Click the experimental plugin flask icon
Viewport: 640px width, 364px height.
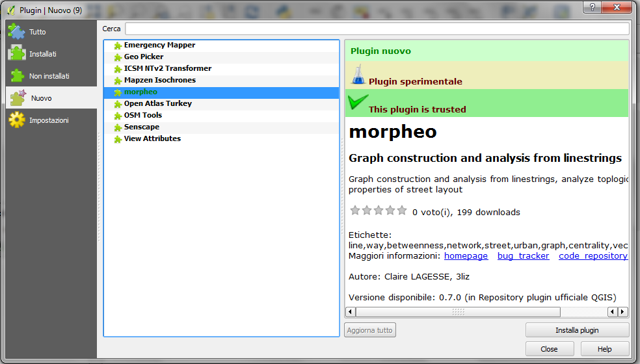tap(358, 75)
